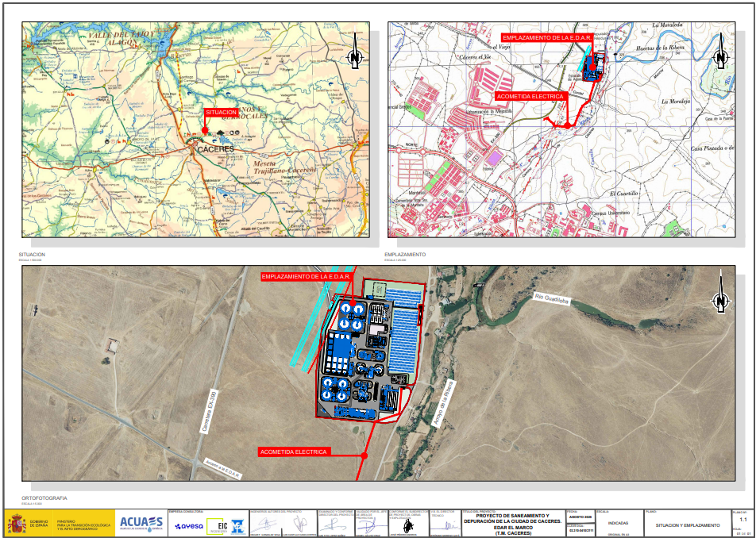Click the north arrow on the Situación map
This screenshot has height=538, width=756.
point(355,56)
